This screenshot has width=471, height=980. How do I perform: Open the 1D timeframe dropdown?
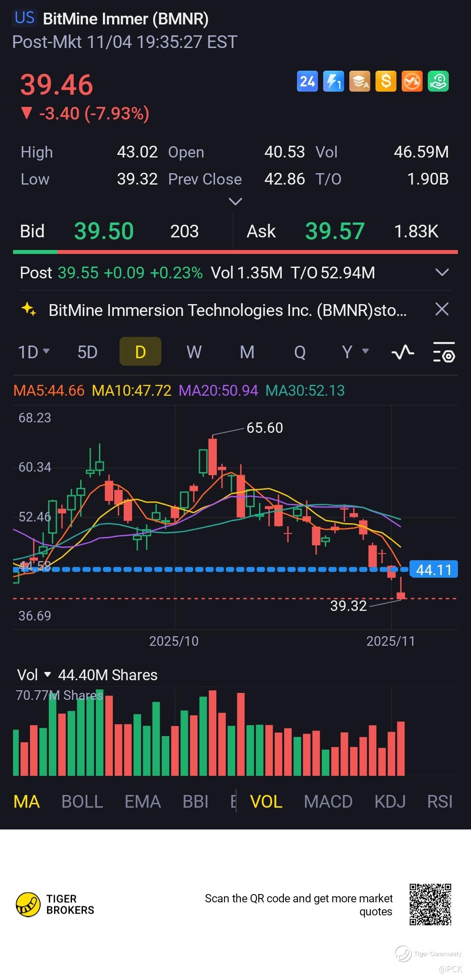tap(34, 352)
